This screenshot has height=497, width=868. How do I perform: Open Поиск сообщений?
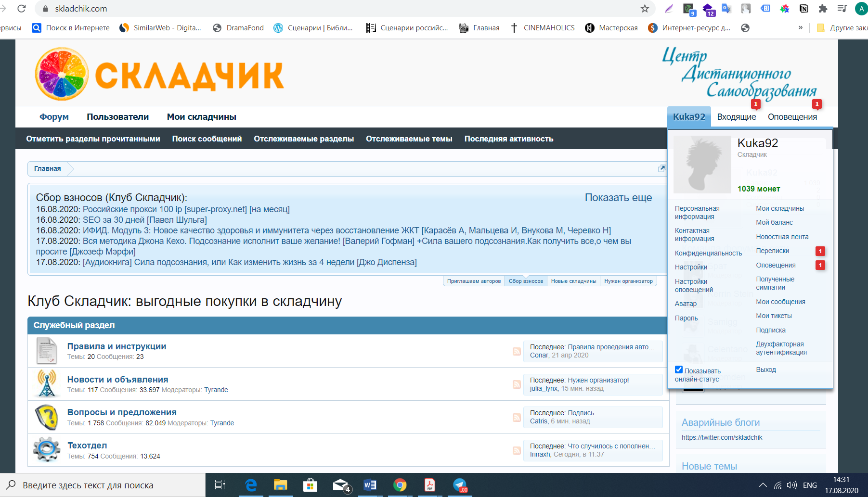coord(207,139)
